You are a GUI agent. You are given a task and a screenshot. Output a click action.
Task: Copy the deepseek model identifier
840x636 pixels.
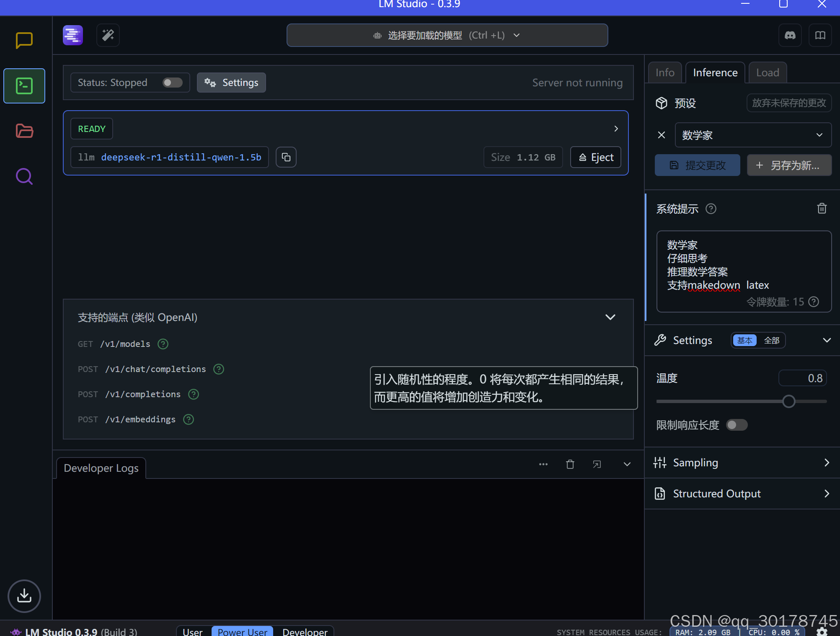pos(286,157)
